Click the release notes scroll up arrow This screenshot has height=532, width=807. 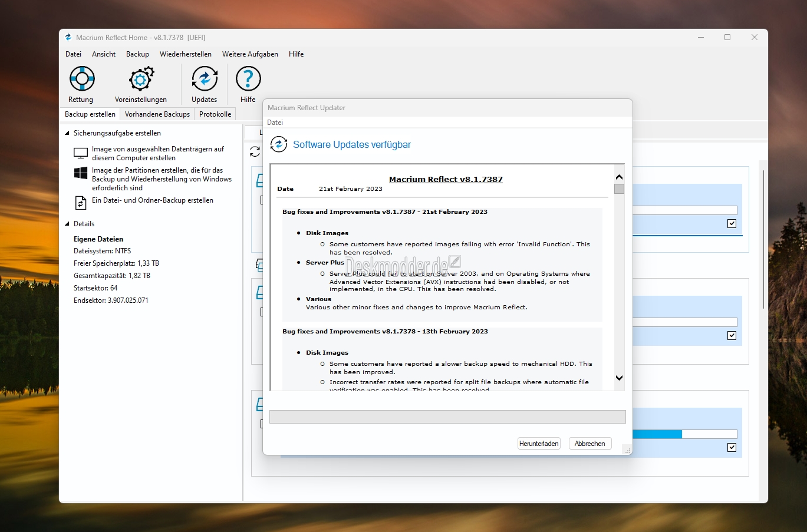tap(619, 177)
